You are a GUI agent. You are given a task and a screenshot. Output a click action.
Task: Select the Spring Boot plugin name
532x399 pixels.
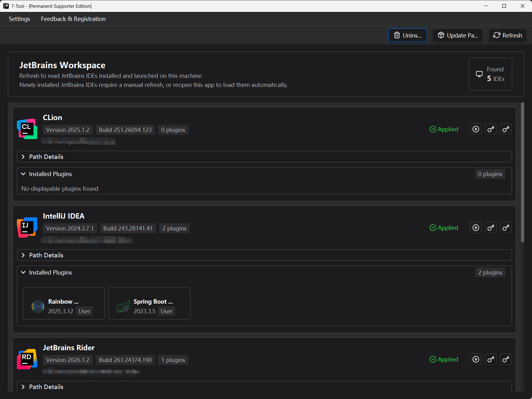click(x=153, y=301)
